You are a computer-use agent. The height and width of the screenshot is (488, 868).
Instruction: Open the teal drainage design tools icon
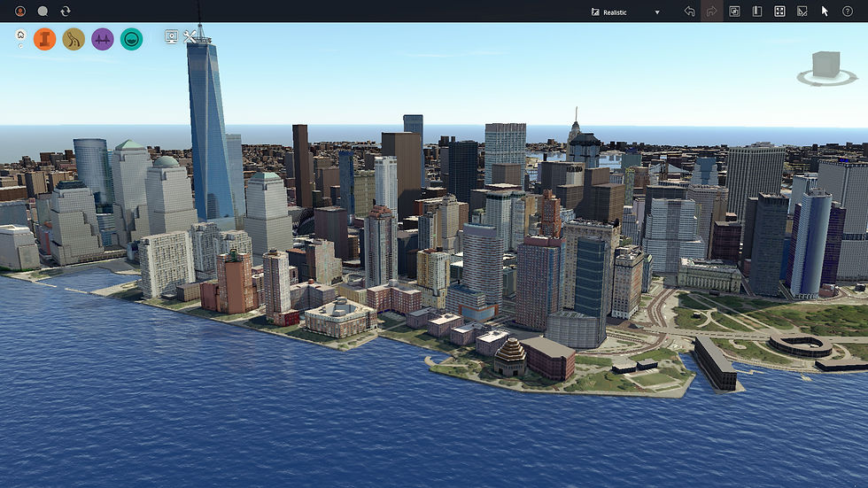131,39
